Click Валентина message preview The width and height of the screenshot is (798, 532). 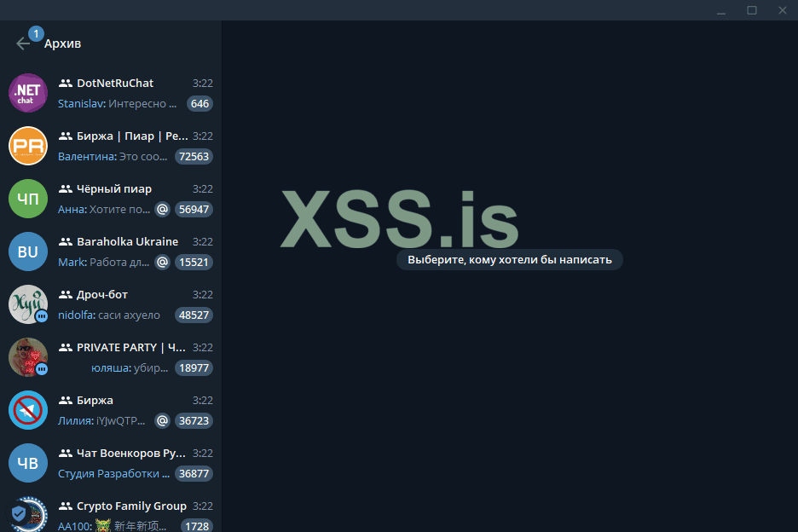[113, 157]
